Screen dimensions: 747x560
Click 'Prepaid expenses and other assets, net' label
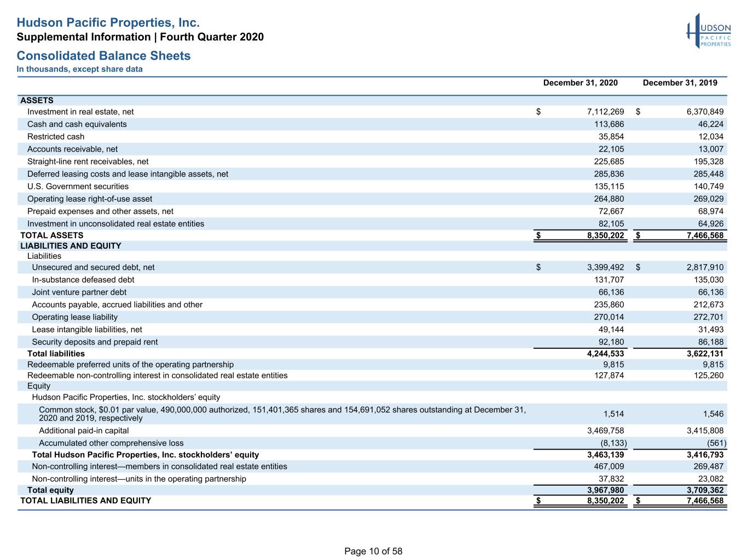click(100, 211)
